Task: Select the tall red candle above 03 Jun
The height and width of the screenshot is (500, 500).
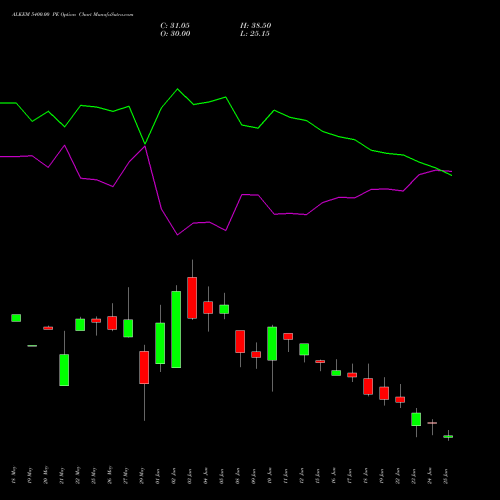Action: [192, 298]
